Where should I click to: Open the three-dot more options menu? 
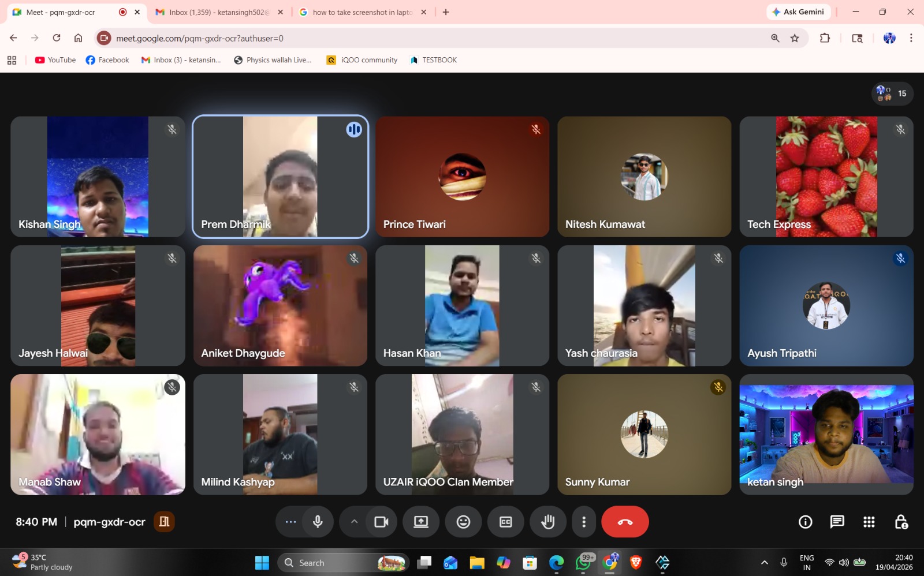pos(584,522)
